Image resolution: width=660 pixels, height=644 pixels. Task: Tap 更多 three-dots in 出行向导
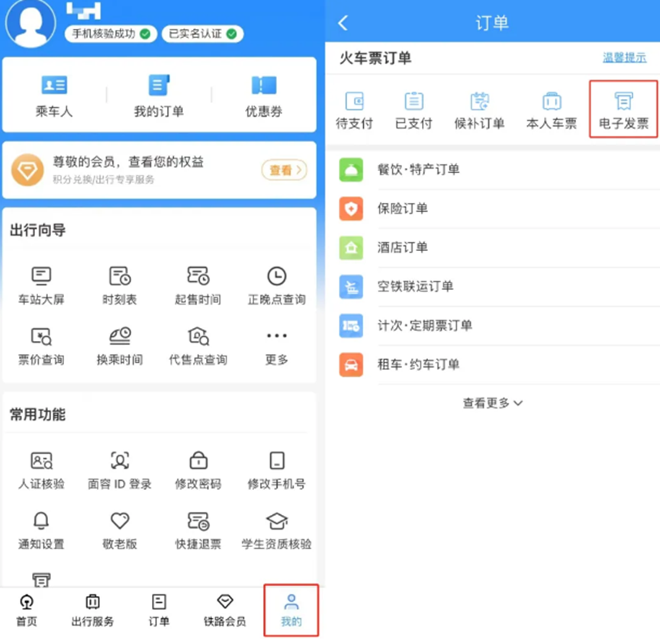coord(276,336)
